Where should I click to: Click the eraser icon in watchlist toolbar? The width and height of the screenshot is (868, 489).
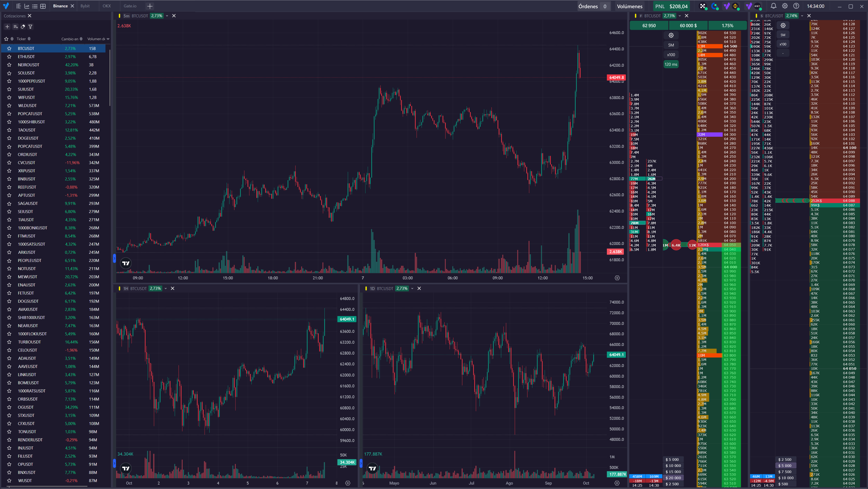(23, 27)
